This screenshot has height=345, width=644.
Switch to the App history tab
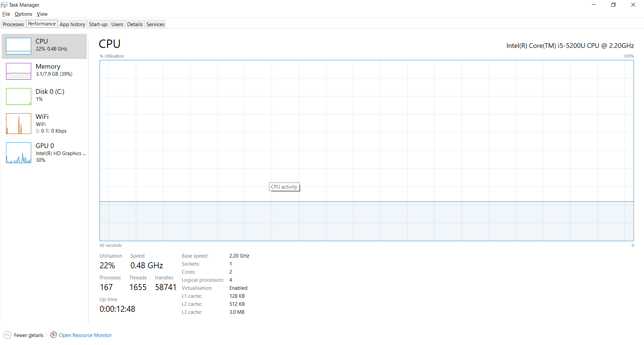click(x=72, y=24)
